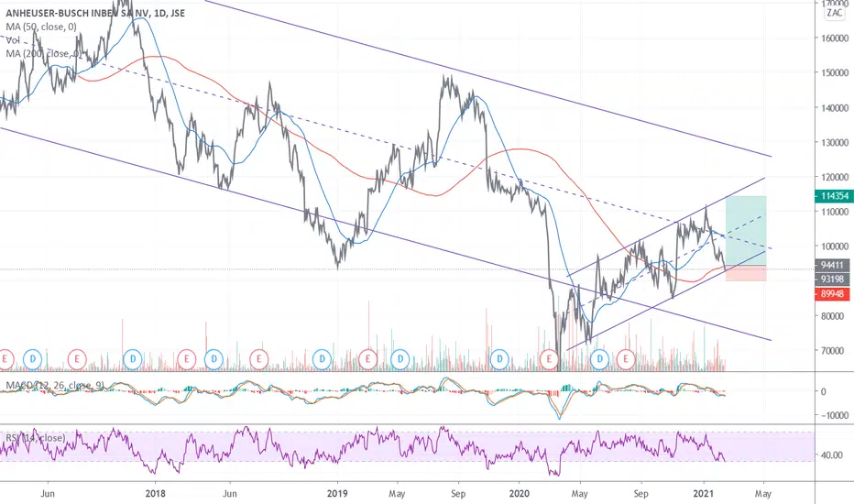
Task: Click the earnings marker just after Jun 2017
Action: pos(77,359)
